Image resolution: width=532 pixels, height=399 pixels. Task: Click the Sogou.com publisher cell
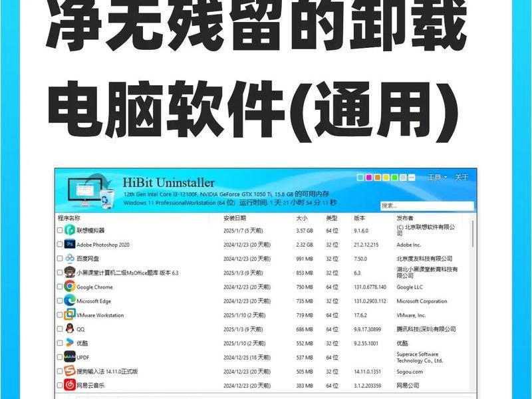[x=410, y=372]
